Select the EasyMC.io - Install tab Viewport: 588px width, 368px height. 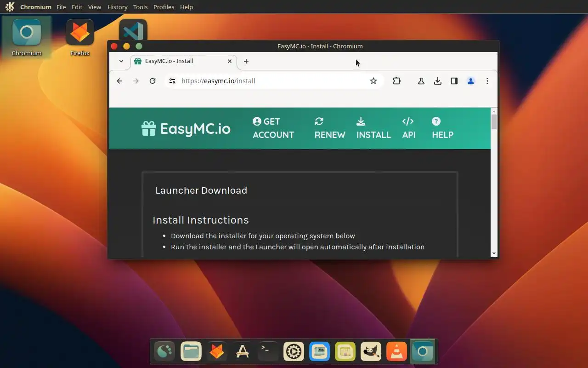(184, 61)
